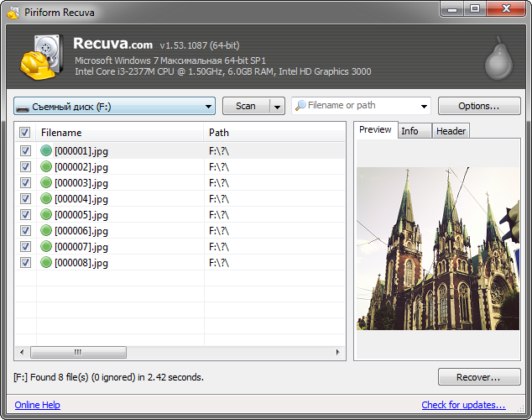Open the Online Help link
The image size is (532, 420).
click(37, 405)
